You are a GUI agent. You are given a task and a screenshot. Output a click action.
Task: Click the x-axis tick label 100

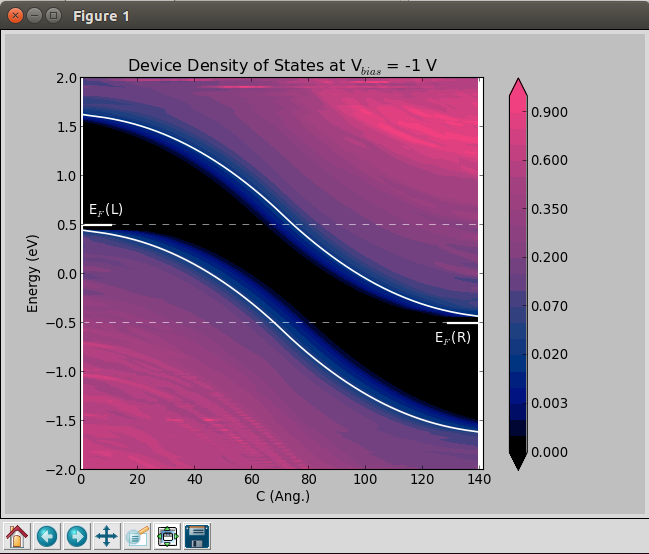365,479
